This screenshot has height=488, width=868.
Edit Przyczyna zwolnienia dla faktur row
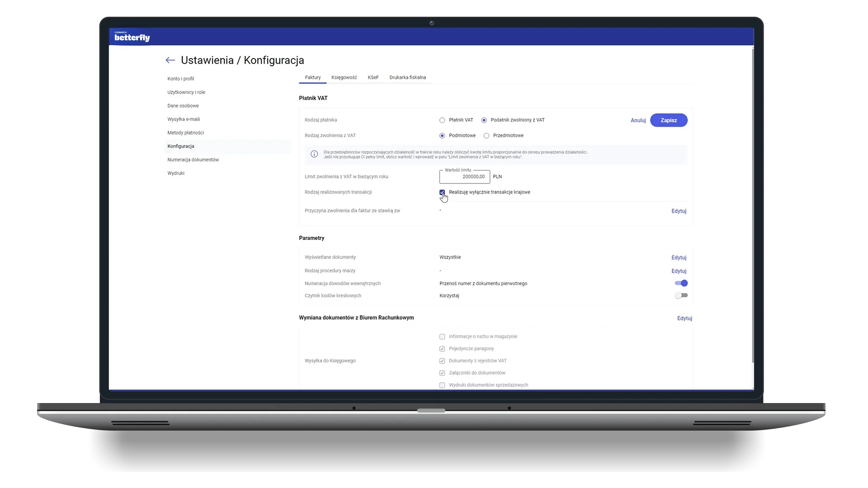[x=679, y=211]
